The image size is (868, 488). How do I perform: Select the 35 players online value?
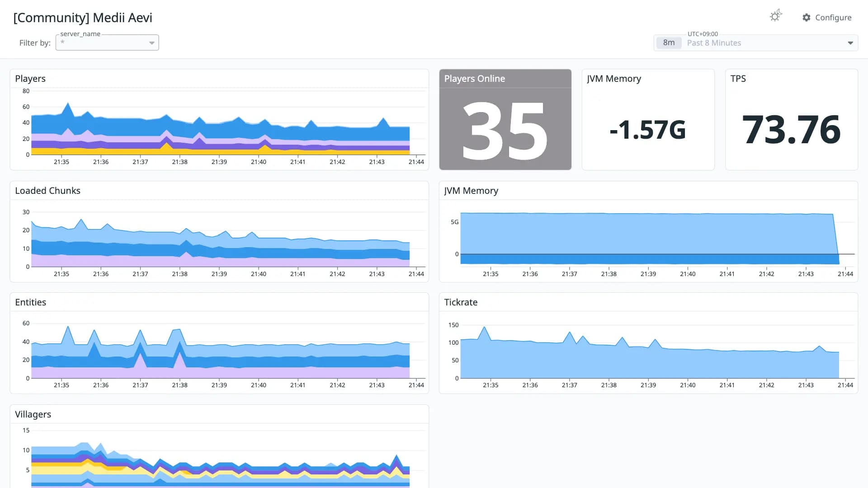click(505, 131)
